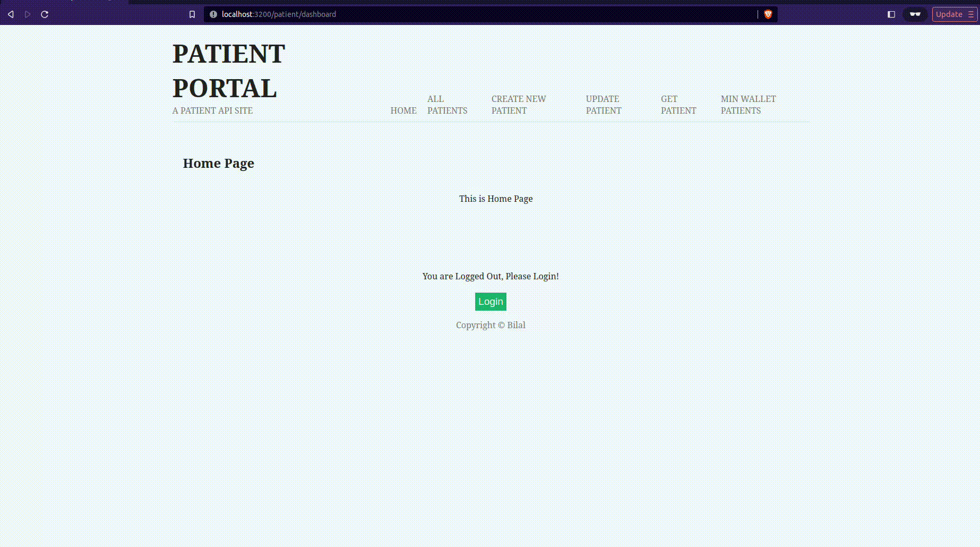The height and width of the screenshot is (547, 980).
Task: View site information icon in address bar
Action: coord(213,14)
